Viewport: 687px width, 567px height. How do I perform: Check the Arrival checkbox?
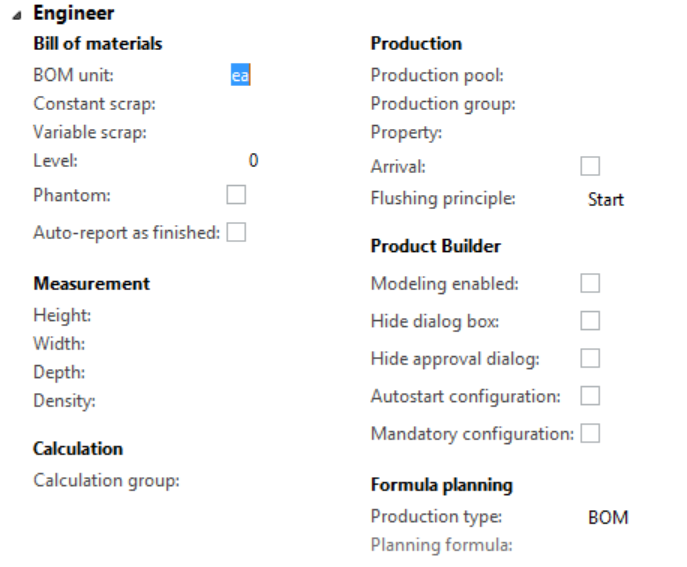(x=590, y=166)
